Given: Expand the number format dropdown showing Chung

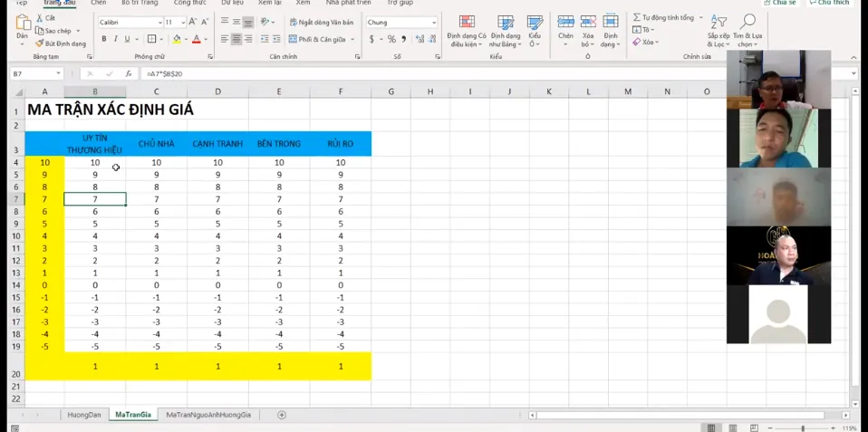Looking at the screenshot, I should 434,22.
